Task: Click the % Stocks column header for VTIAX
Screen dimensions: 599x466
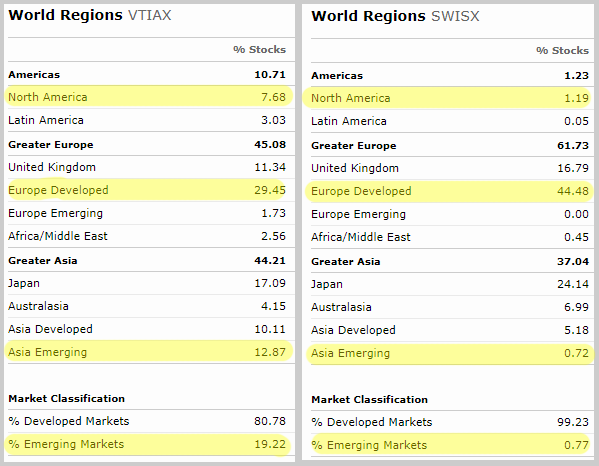Action: tap(259, 50)
